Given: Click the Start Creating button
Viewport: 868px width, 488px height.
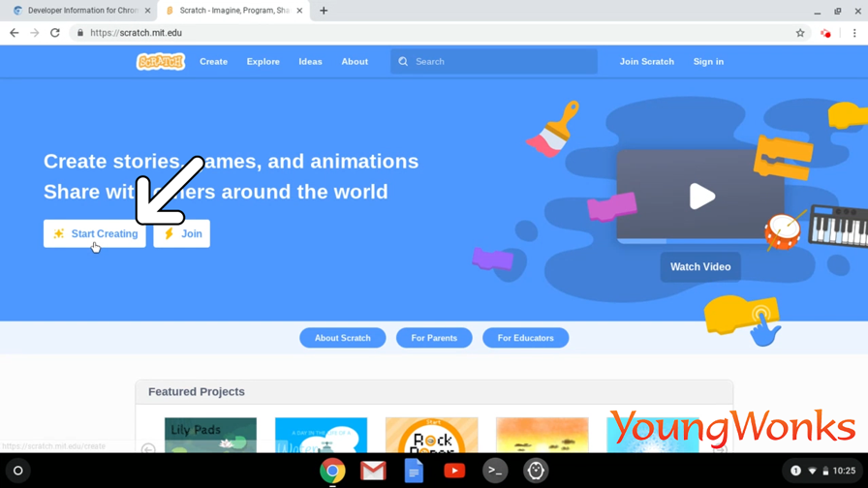Looking at the screenshot, I should click(95, 233).
